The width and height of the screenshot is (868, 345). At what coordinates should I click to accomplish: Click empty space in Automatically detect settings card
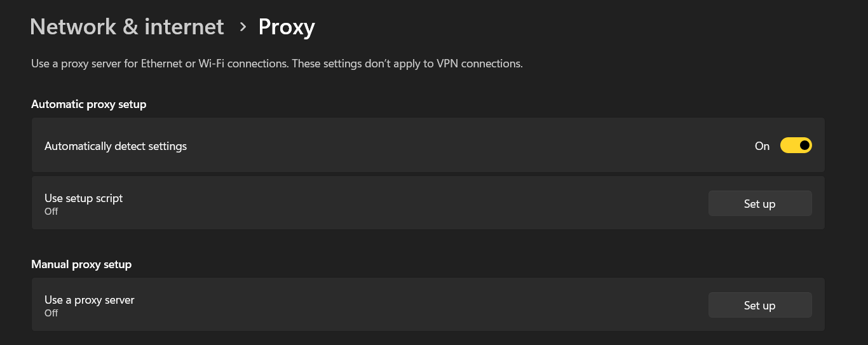click(x=445, y=145)
